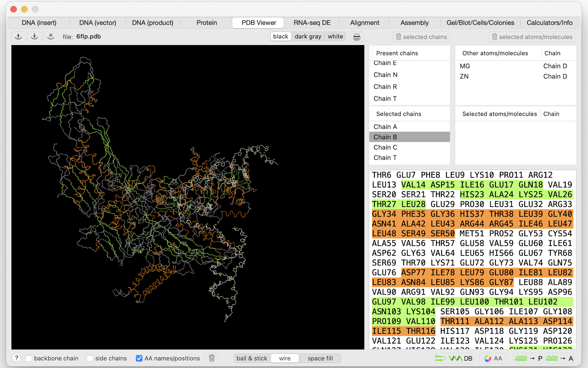This screenshot has height=368, width=588.
Task: Select the PDB Viewer tab
Action: point(258,23)
